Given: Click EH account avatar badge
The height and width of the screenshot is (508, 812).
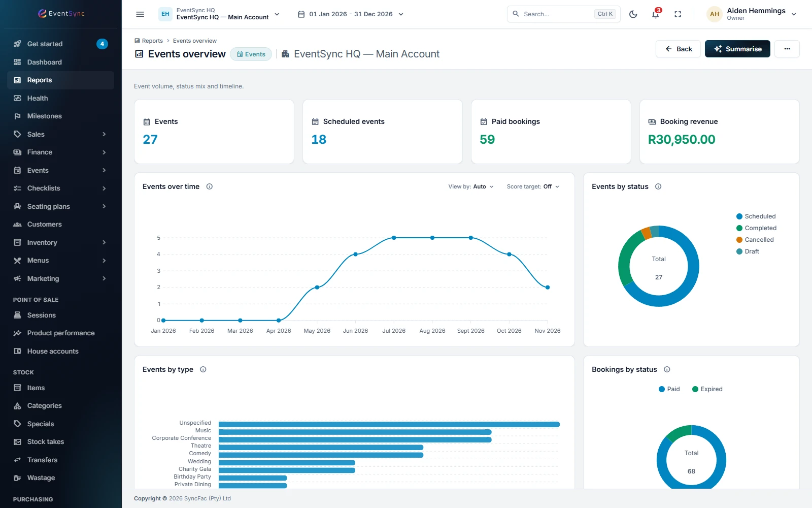Looking at the screenshot, I should click(x=165, y=14).
